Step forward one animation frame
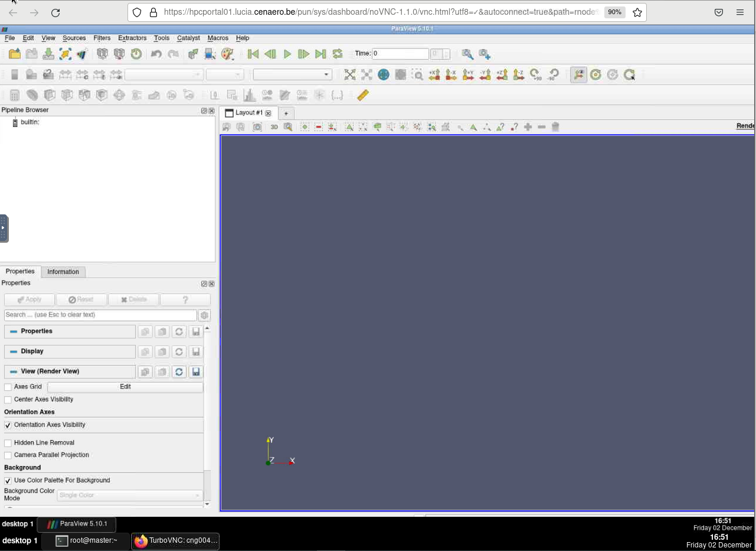756x551 pixels. pyautogui.click(x=304, y=54)
